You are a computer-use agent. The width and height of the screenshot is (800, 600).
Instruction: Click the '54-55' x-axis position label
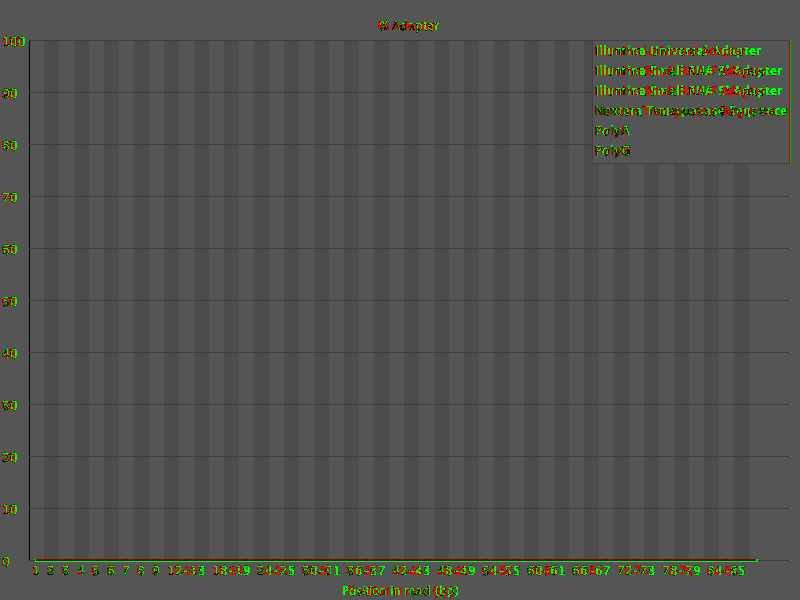pyautogui.click(x=501, y=570)
